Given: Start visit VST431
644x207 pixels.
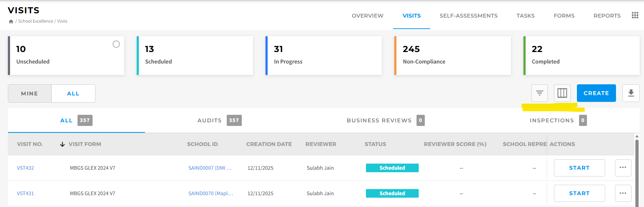Looking at the screenshot, I should 579,193.
